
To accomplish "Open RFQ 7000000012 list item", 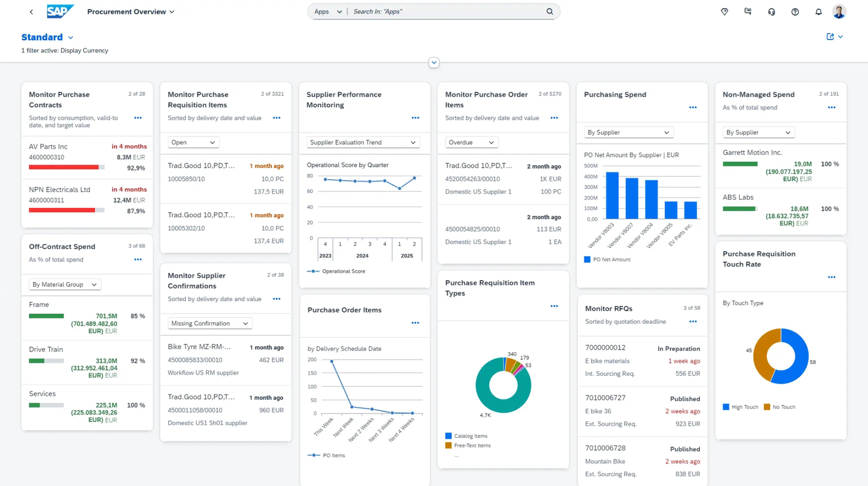I will (642, 361).
